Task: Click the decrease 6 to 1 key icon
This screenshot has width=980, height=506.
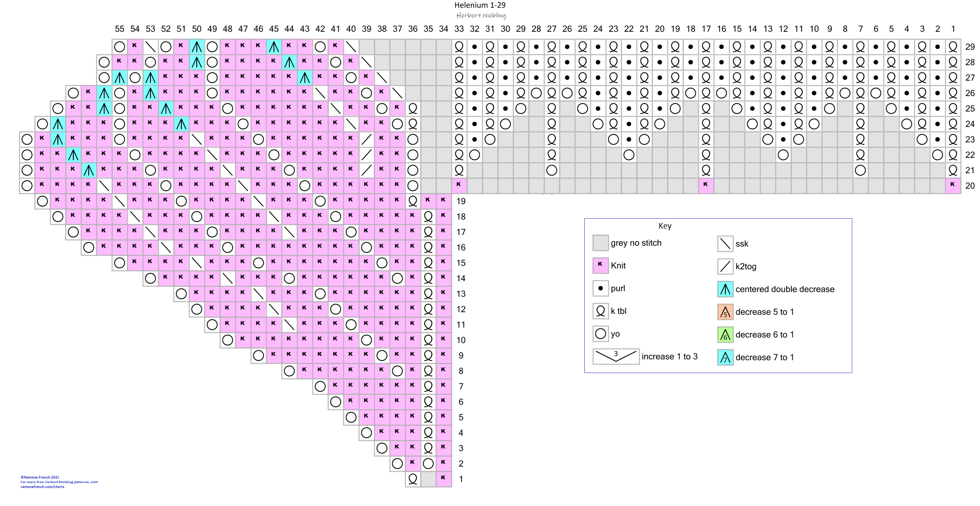Action: click(x=725, y=334)
